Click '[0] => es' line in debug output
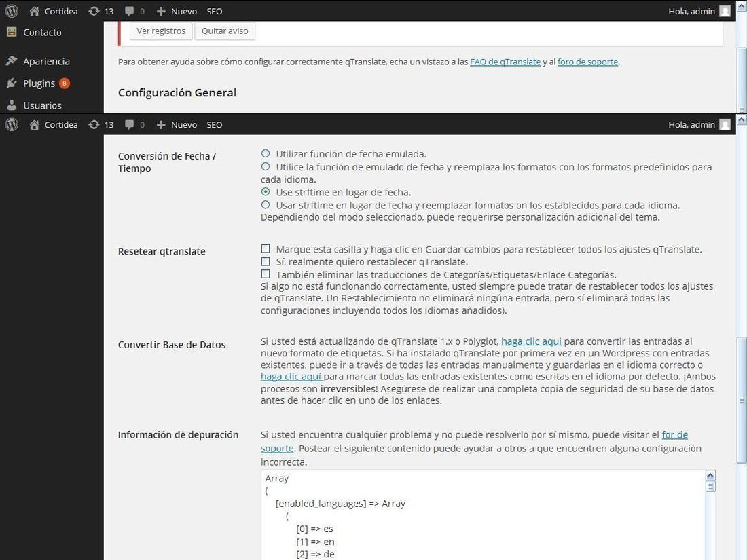 pyautogui.click(x=314, y=529)
